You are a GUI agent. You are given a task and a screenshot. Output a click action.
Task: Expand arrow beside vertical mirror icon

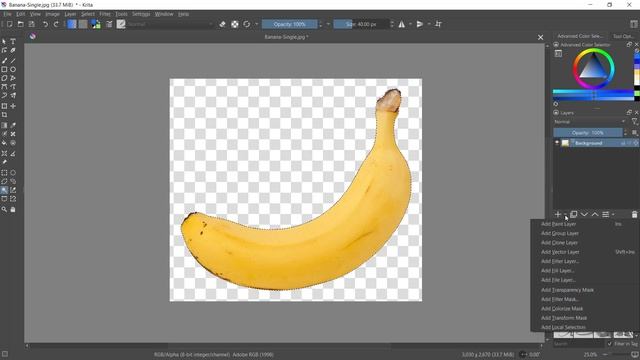click(x=429, y=24)
